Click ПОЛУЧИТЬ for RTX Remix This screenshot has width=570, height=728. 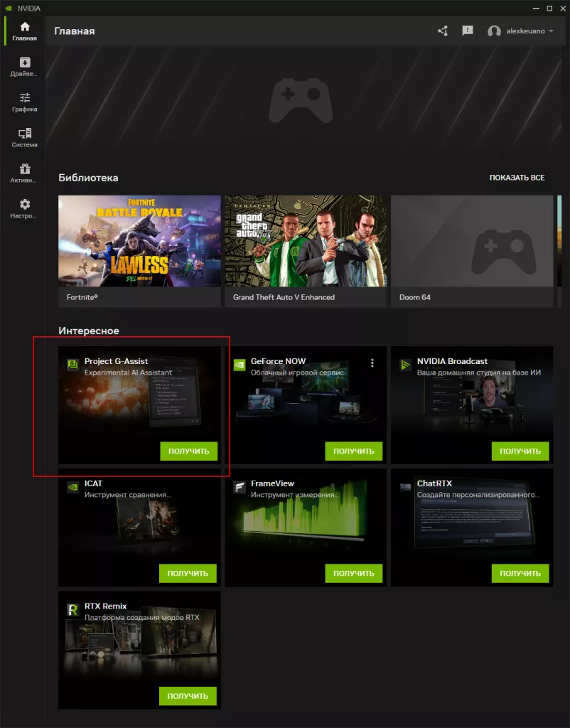point(188,696)
